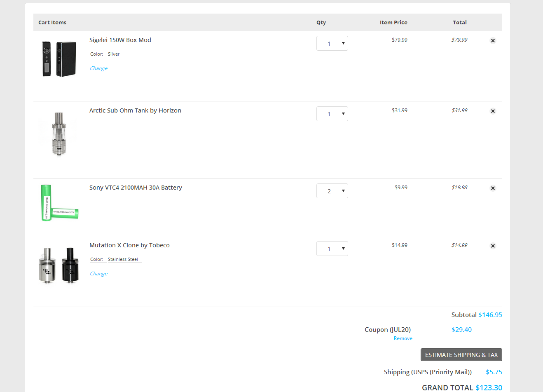The width and height of the screenshot is (543, 392).
Task: Remove Sigelei 150W Box Mod from cart
Action: pyautogui.click(x=493, y=40)
